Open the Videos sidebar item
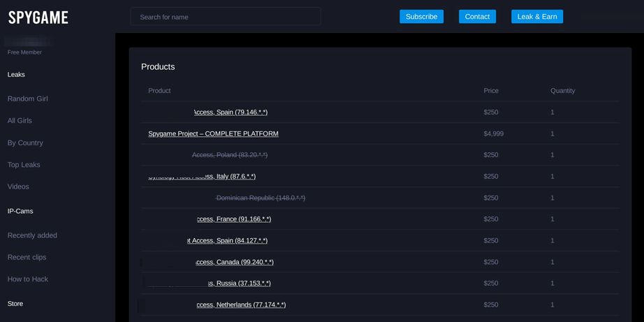644x322 pixels. coord(18,186)
